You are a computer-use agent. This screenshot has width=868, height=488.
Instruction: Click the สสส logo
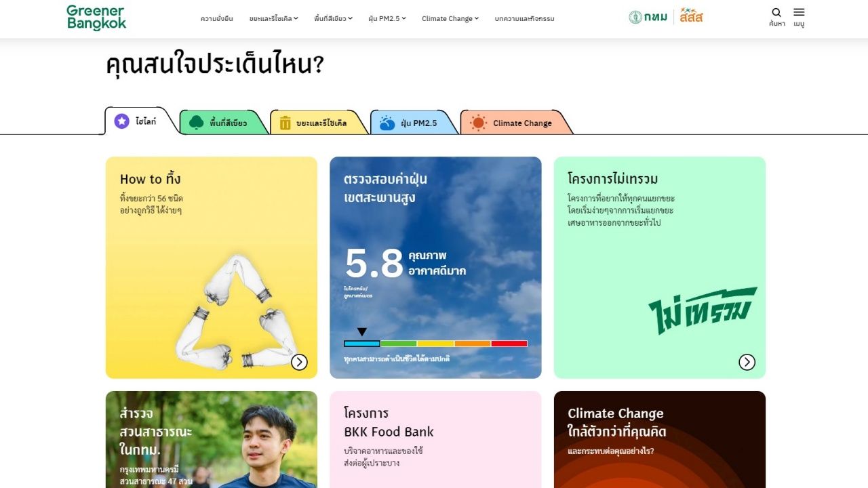691,16
